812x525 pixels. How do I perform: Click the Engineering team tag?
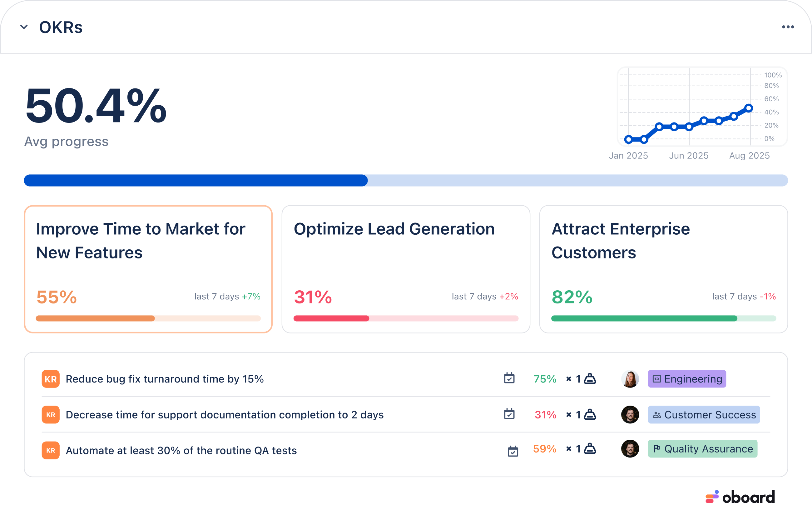(x=687, y=379)
